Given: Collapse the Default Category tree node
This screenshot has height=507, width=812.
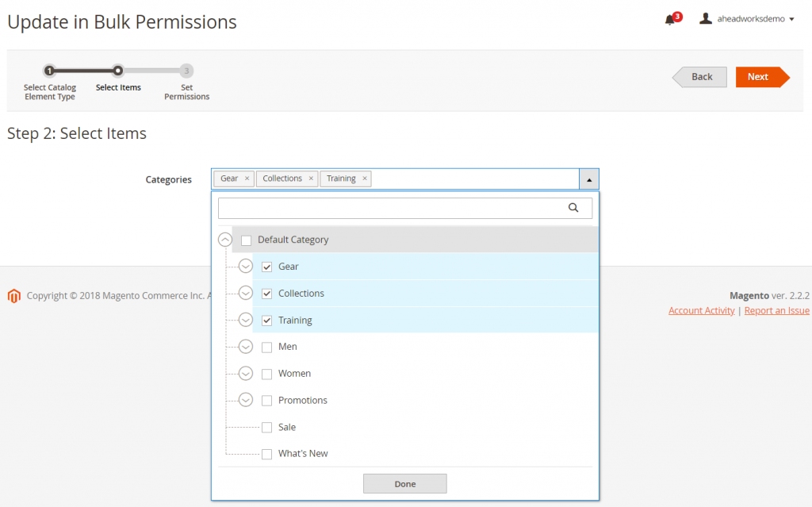Looking at the screenshot, I should [x=225, y=240].
